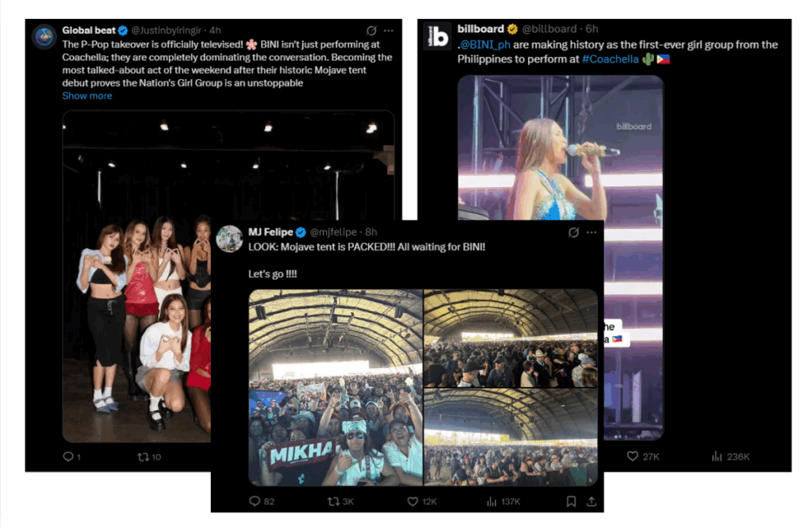View analytics showing 137K on MJ Felipe tweet

(492, 501)
